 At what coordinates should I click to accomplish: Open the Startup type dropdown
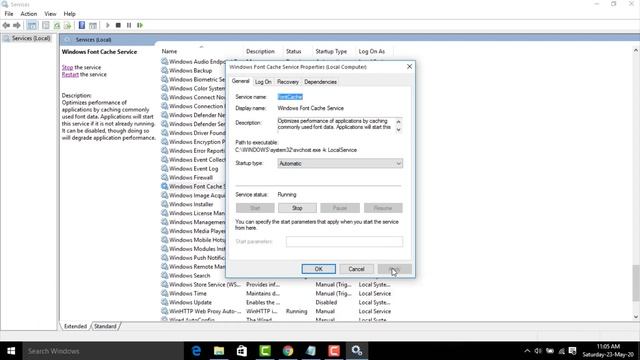coord(340,163)
